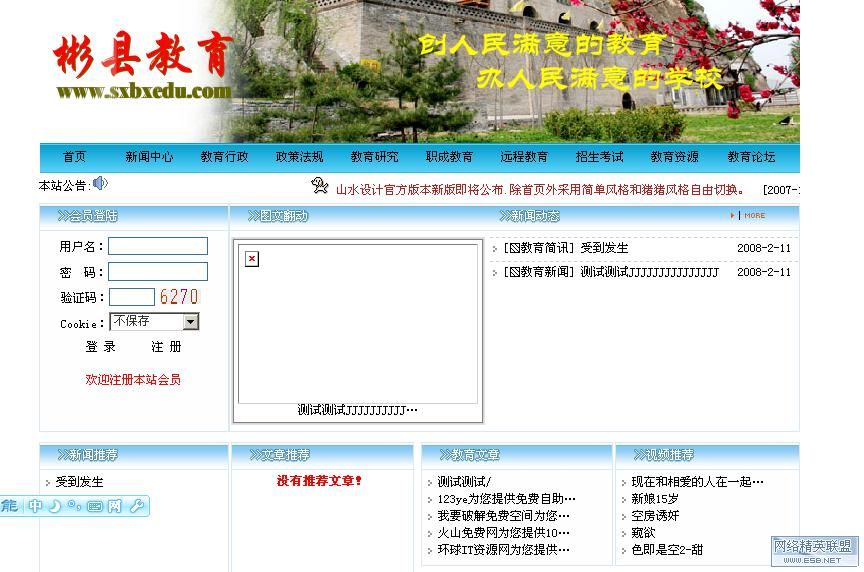
Task: Click the scrolling 山水设计 announcement text
Action: tap(540, 190)
